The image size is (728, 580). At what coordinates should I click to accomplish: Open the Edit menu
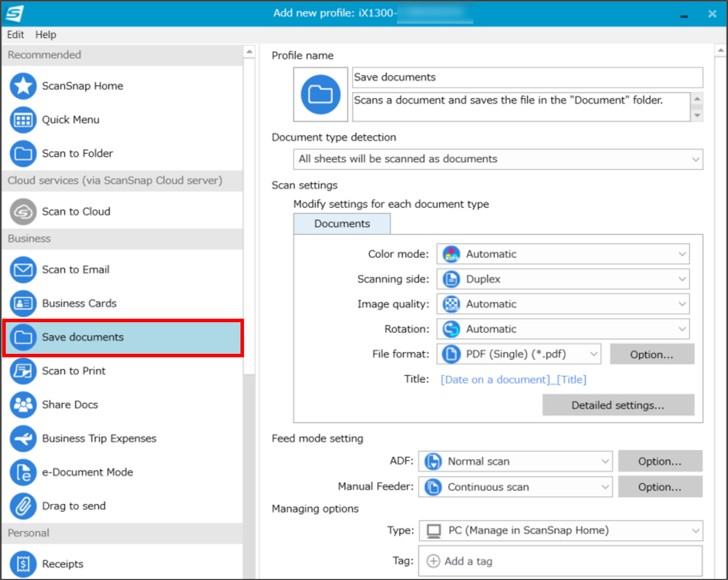[x=16, y=35]
